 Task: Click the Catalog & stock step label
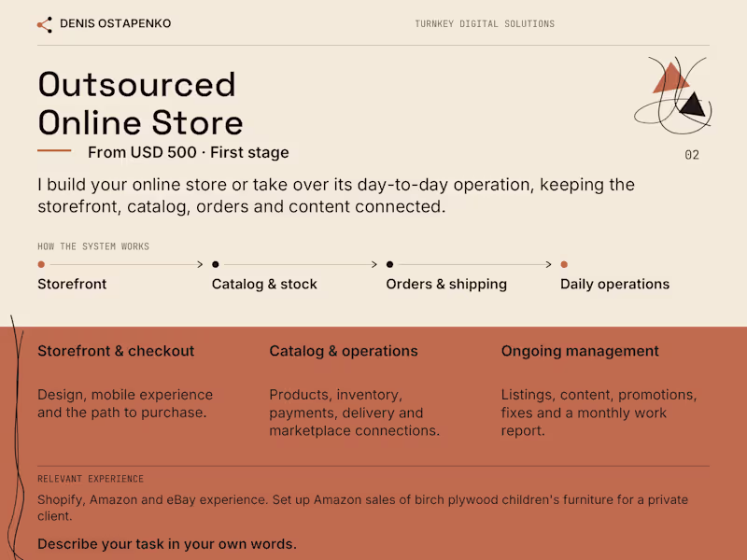click(x=264, y=284)
